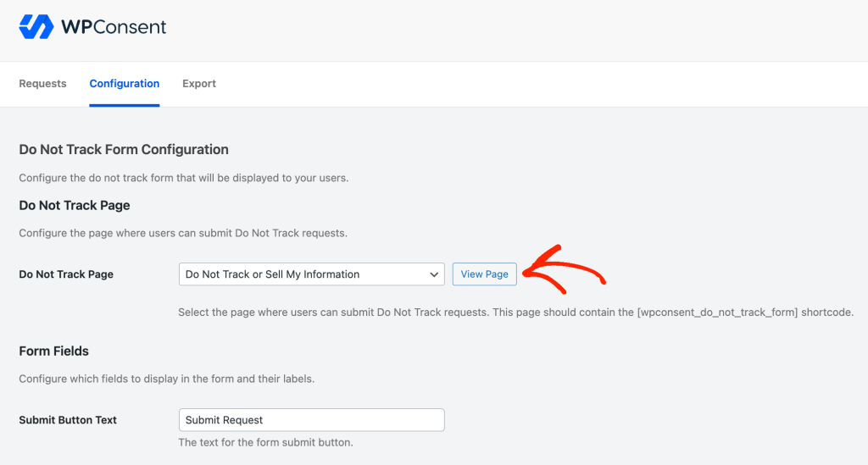Click the Do Not Track Page section heading

(x=75, y=206)
